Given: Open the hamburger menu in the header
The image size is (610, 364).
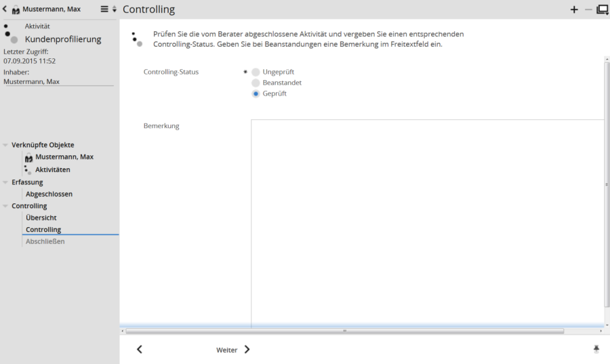Looking at the screenshot, I should click(104, 9).
